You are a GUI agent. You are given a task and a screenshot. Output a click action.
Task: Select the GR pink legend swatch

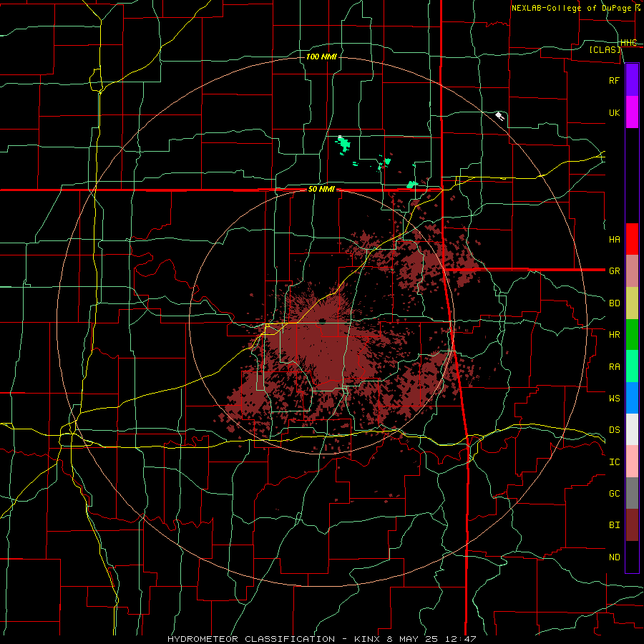(632, 270)
